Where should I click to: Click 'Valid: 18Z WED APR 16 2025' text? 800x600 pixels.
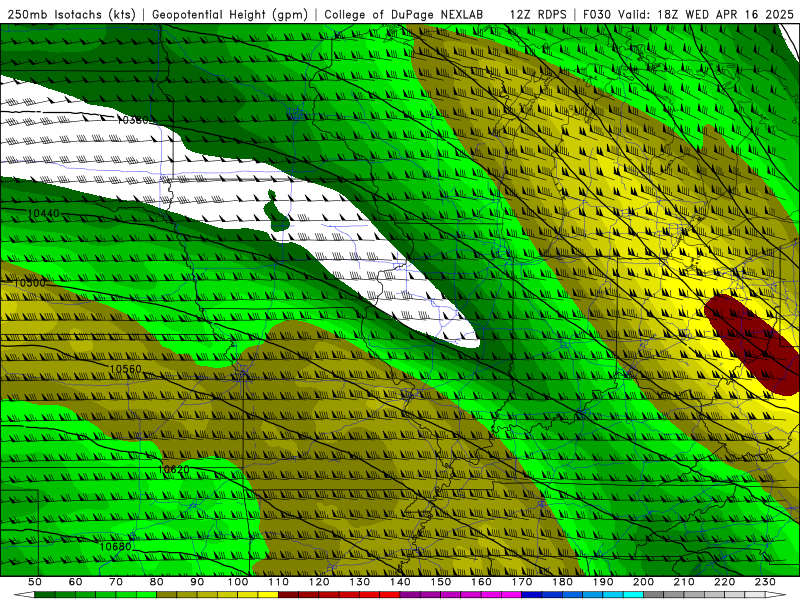(x=706, y=14)
